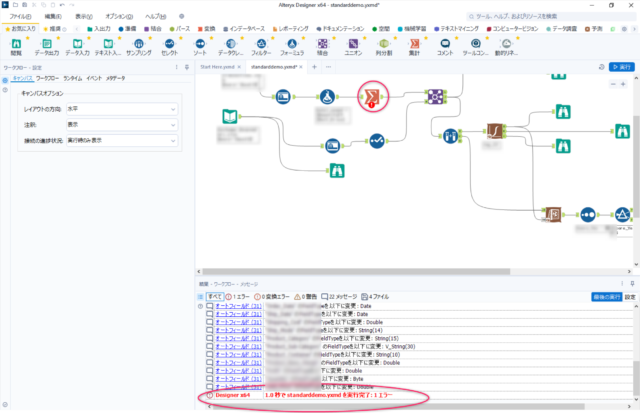The image size is (640, 413).
Task: Click the red Summarize tool with error on canvas
Action: pyautogui.click(x=372, y=97)
